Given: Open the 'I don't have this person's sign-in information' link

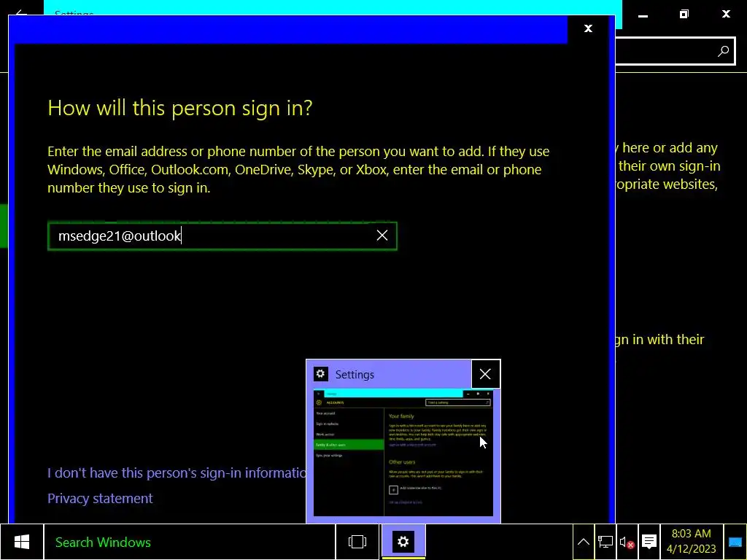Looking at the screenshot, I should click(x=177, y=472).
